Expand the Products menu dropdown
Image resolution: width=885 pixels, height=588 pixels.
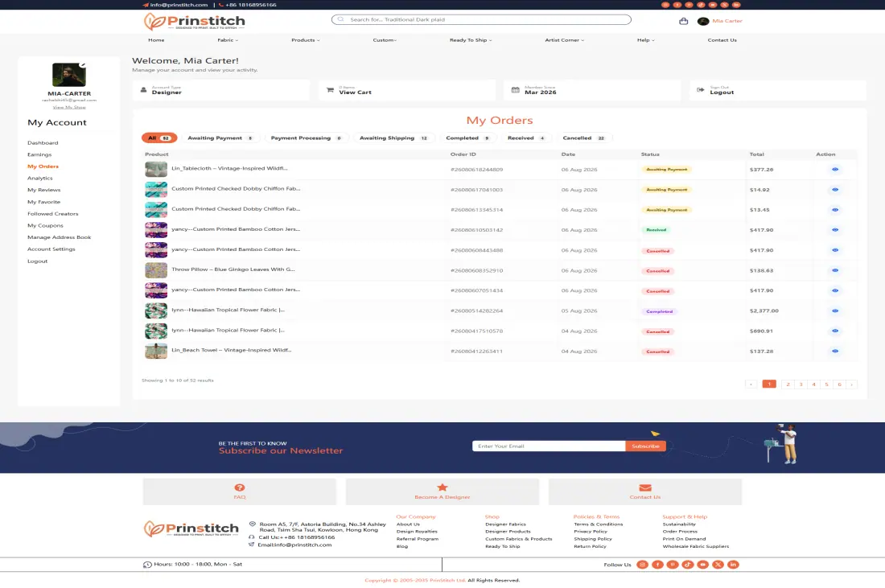[x=306, y=40]
